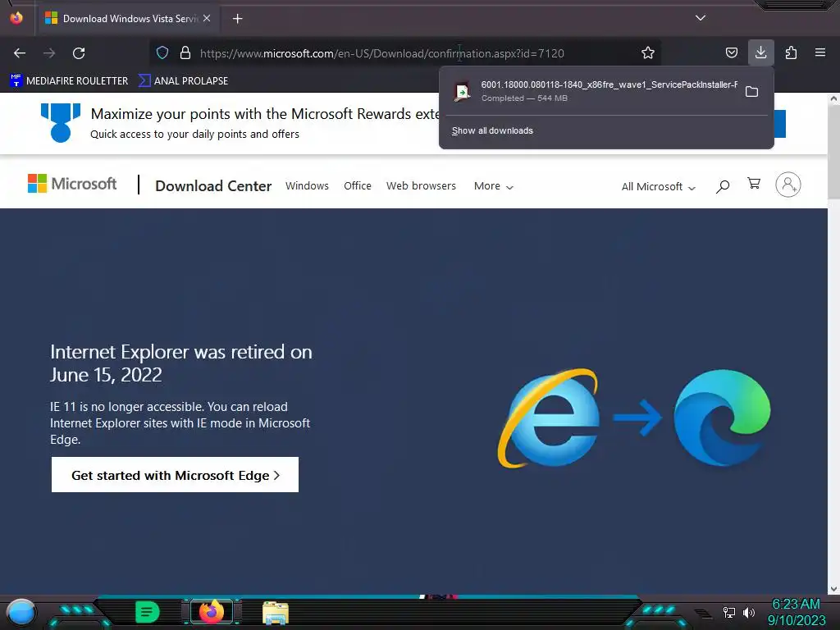Click the Firefox View icon in tab bar

click(16, 18)
